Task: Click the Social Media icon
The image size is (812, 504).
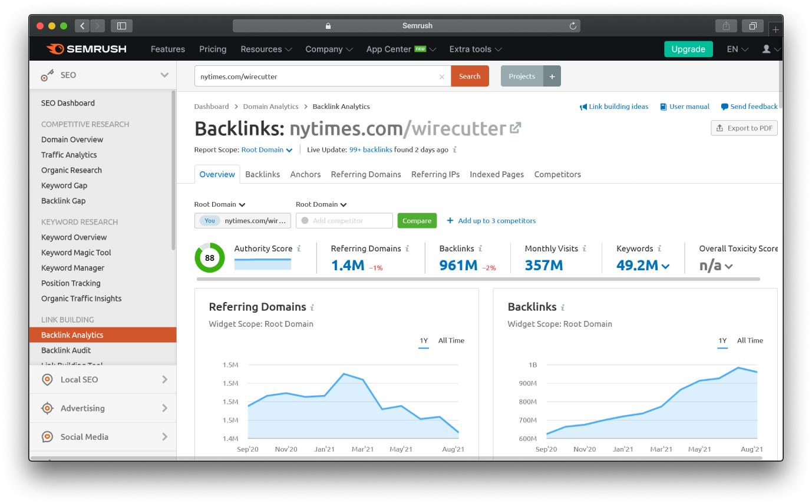Action: pos(47,437)
